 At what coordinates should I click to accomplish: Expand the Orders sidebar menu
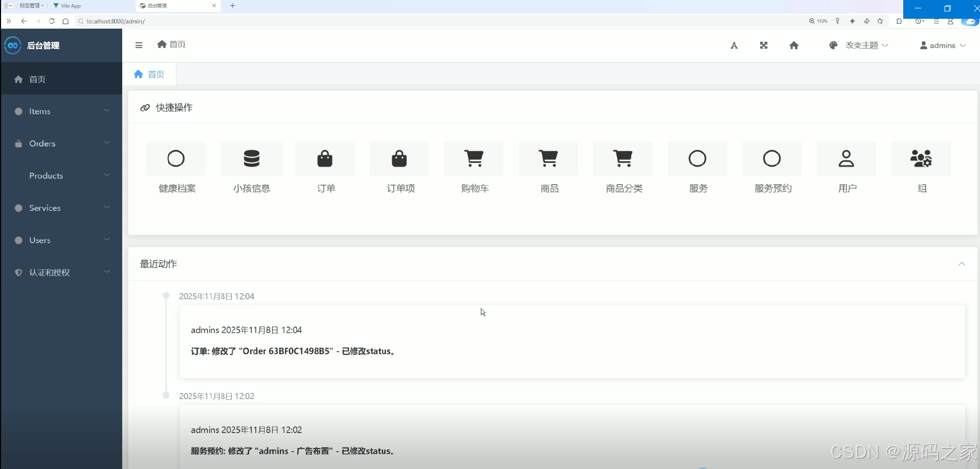click(62, 143)
